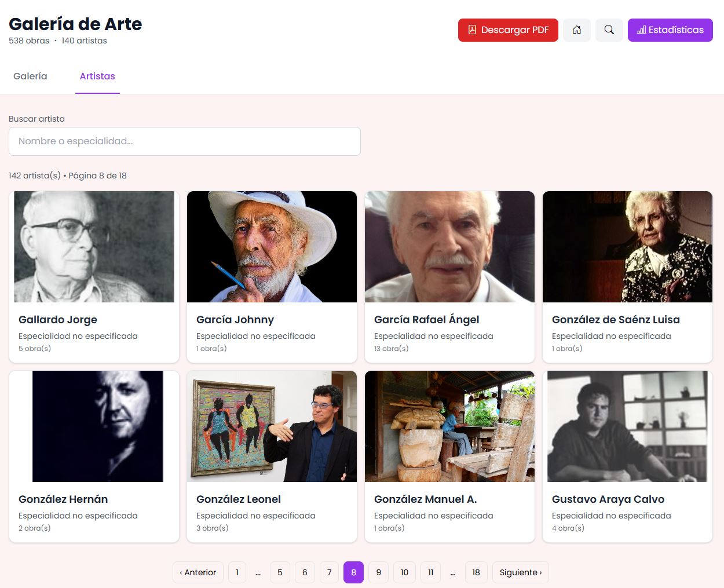Focus the Buscar artista search field
This screenshot has width=724, height=588.
[x=184, y=141]
